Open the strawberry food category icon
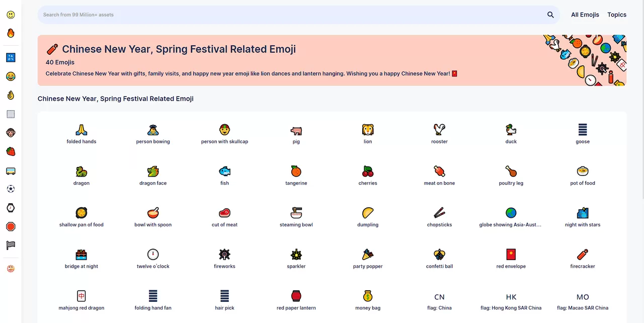The height and width of the screenshot is (323, 644). tap(11, 151)
